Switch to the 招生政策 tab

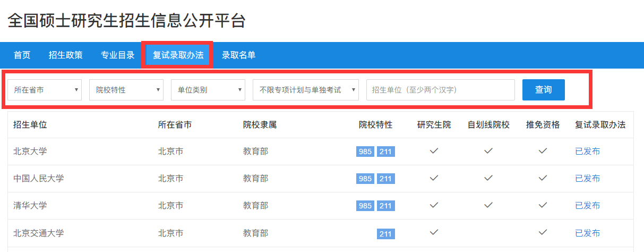[65, 55]
